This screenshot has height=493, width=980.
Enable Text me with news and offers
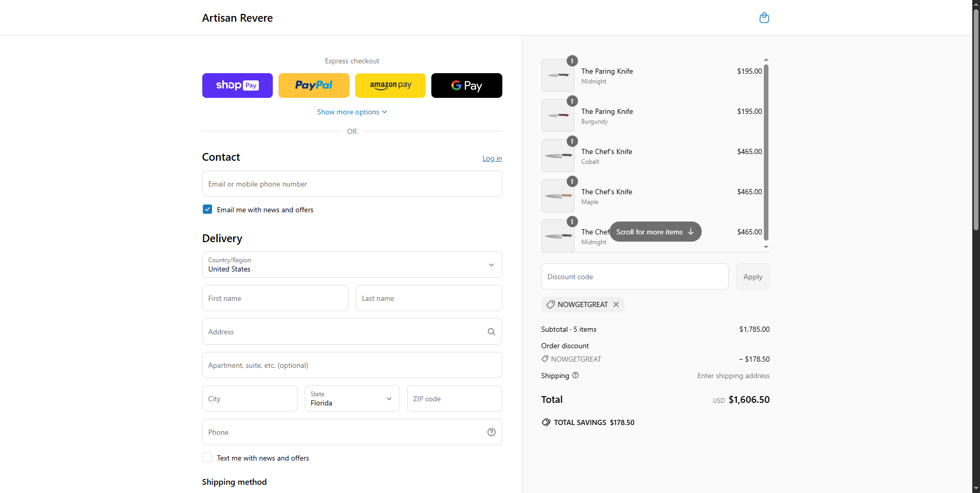click(x=207, y=457)
